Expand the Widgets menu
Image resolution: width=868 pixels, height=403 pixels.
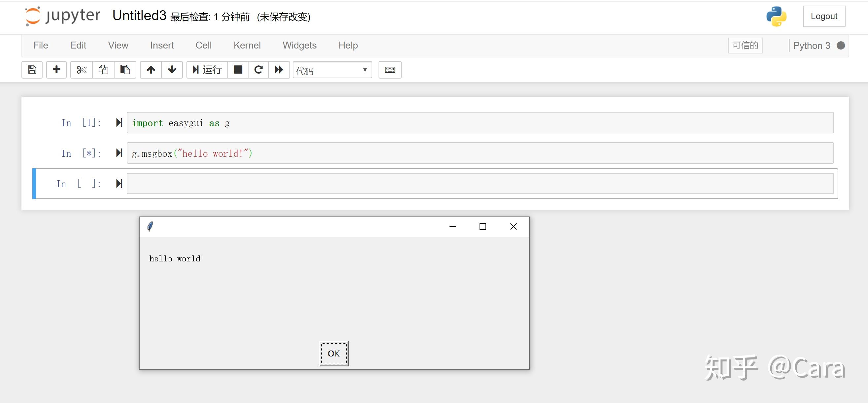[x=299, y=45]
